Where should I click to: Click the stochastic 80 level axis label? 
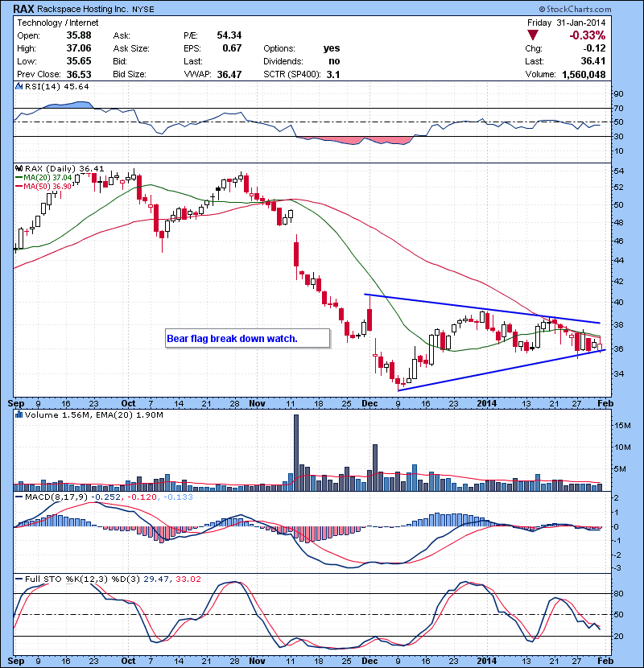[618, 593]
